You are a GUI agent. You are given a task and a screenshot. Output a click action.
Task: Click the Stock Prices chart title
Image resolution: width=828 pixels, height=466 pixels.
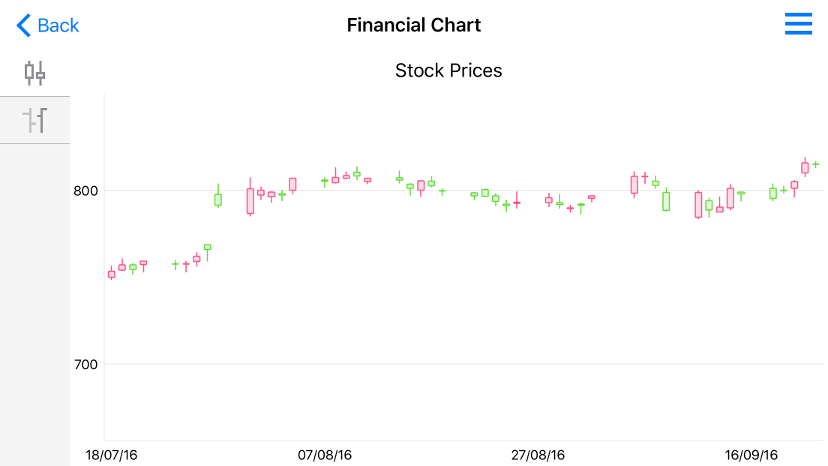pos(449,71)
